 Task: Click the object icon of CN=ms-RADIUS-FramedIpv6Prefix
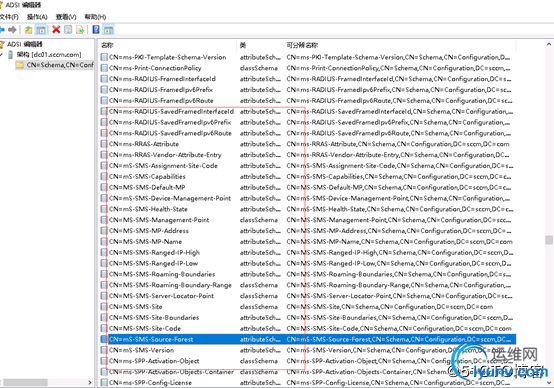click(104, 90)
